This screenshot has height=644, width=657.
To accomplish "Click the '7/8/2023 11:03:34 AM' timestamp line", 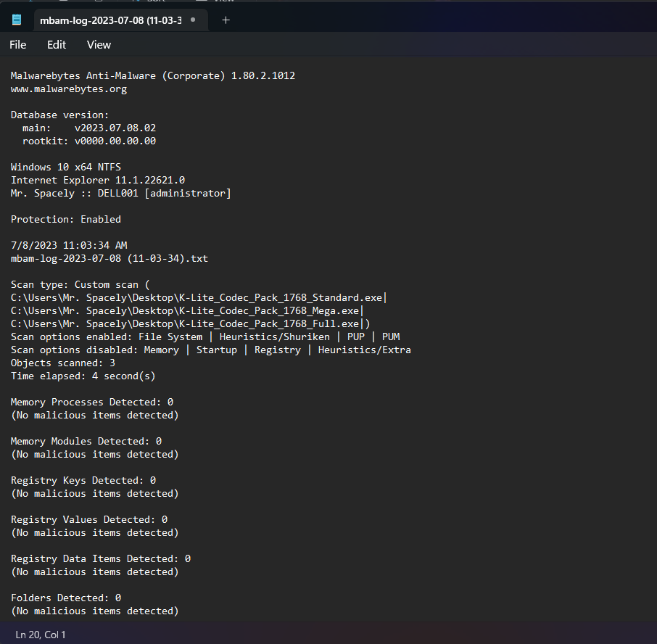I will point(69,245).
